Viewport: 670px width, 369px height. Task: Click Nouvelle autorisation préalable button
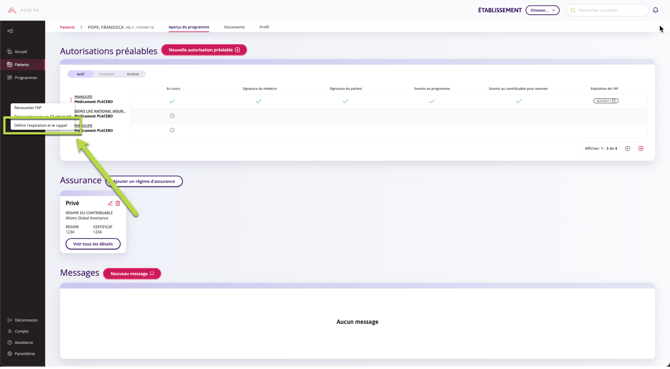click(x=204, y=50)
